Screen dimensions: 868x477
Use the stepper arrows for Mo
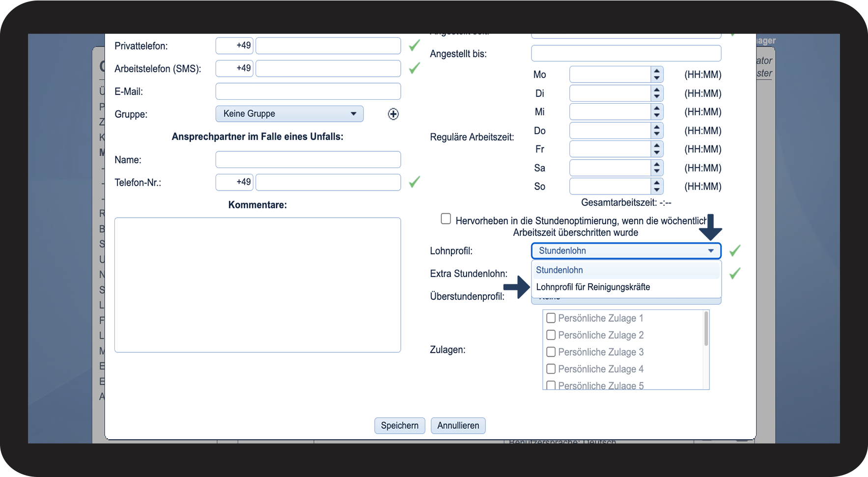click(x=657, y=75)
